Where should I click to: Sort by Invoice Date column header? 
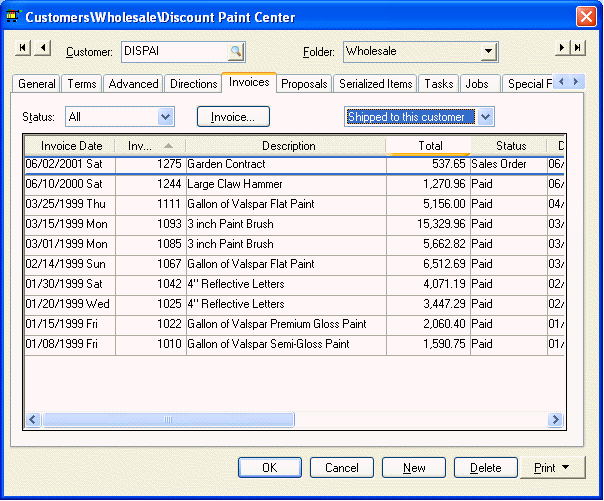pyautogui.click(x=70, y=146)
